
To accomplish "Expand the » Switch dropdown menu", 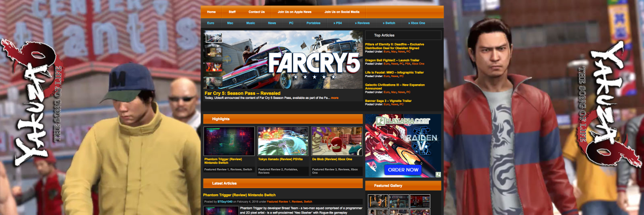I will pyautogui.click(x=389, y=23).
